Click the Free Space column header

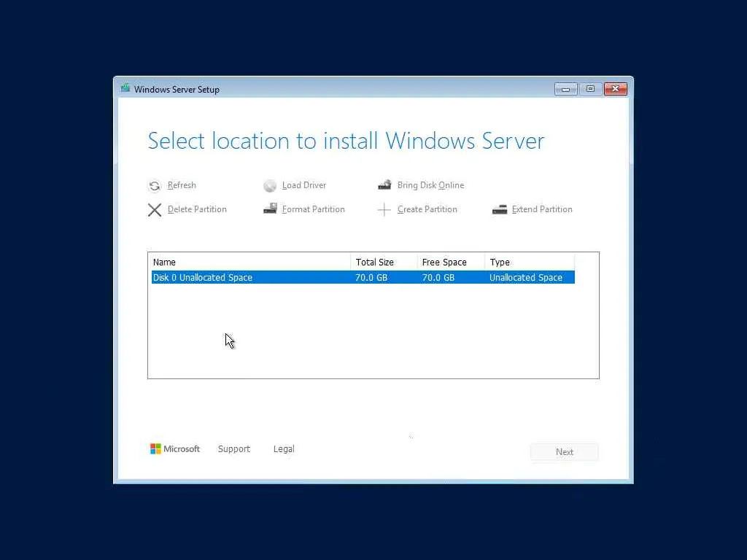451,262
